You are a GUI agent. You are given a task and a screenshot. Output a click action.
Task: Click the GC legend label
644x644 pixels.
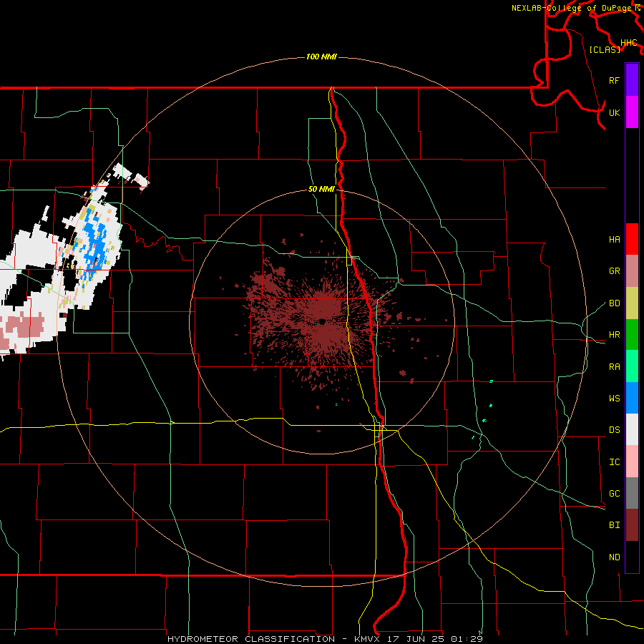614,494
